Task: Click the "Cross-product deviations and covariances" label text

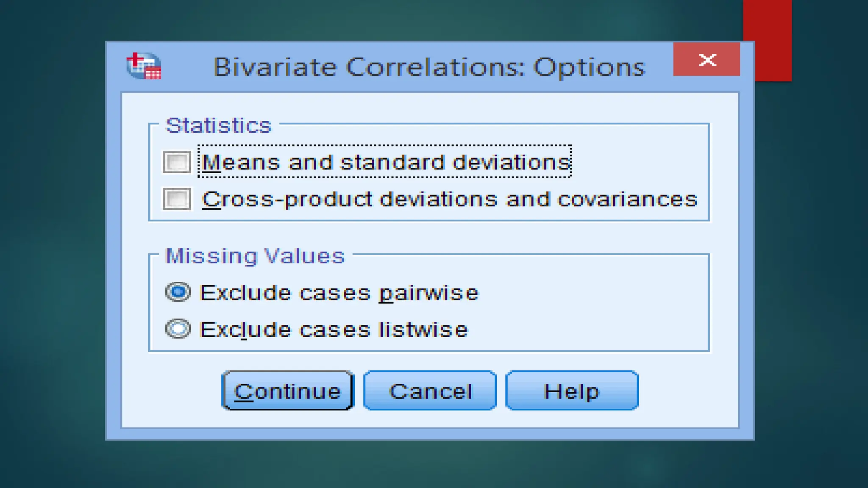Action: (x=449, y=199)
